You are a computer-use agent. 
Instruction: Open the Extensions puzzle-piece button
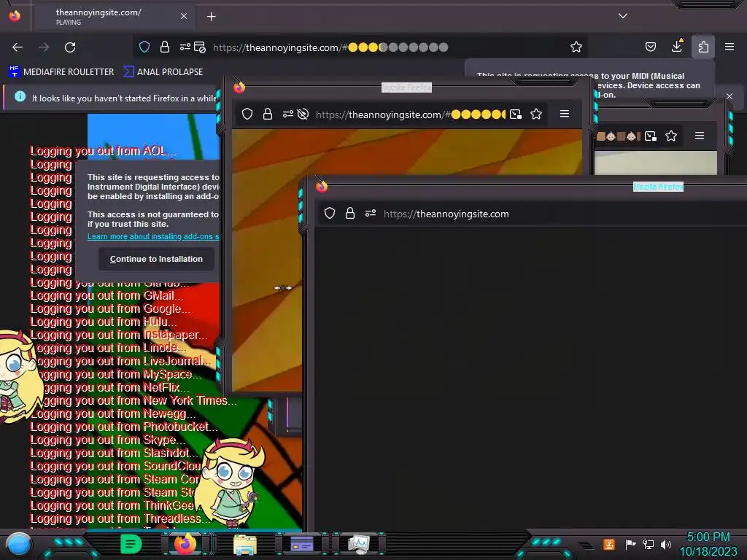point(703,47)
